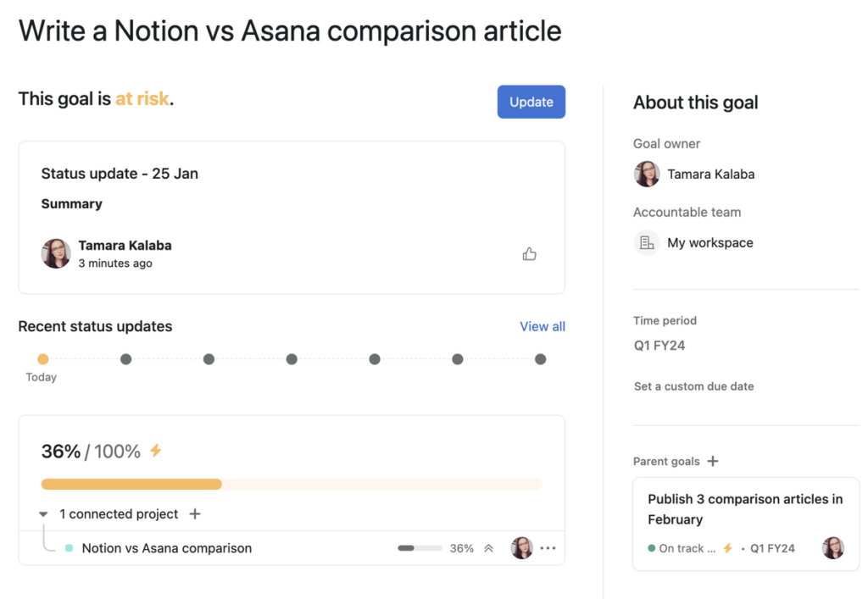Click the plus icon beside Parent goals

tap(712, 461)
